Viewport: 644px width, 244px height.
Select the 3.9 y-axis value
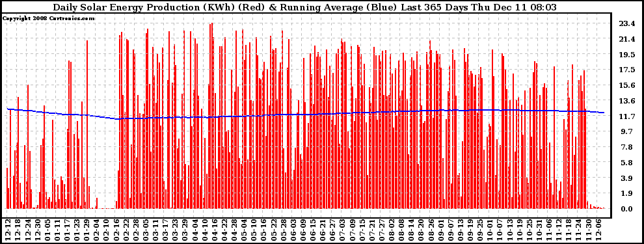(627, 178)
